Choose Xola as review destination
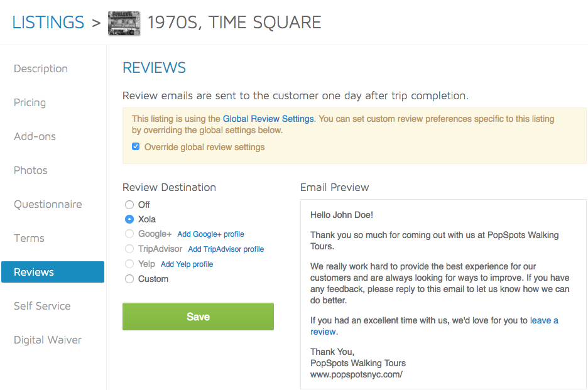 point(129,219)
